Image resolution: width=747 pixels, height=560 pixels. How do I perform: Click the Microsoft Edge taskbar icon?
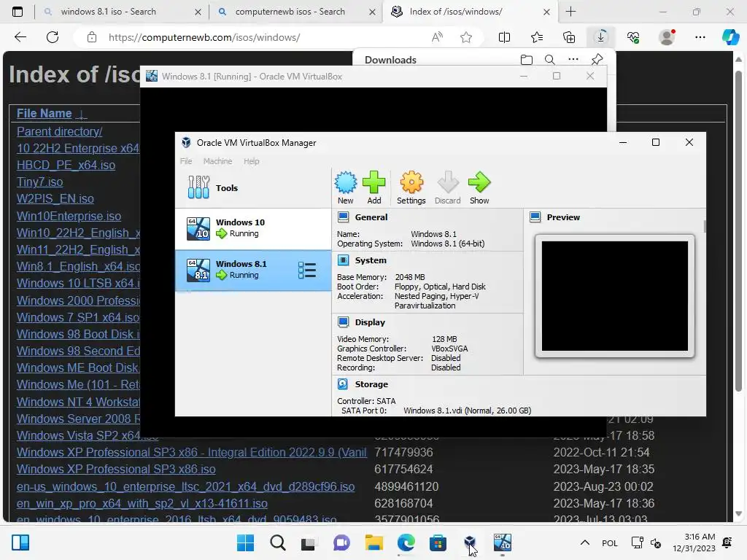pyautogui.click(x=406, y=542)
